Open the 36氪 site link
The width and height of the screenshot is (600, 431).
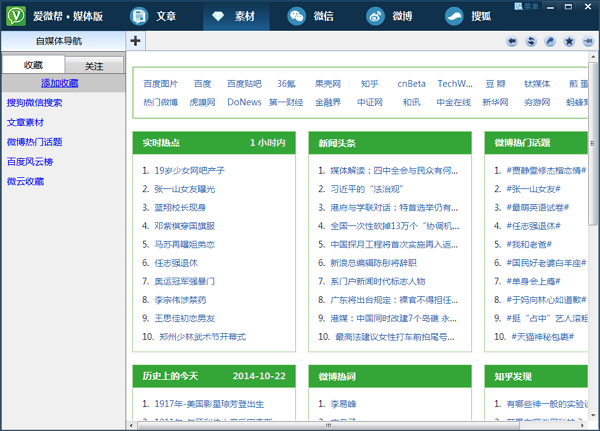click(x=286, y=83)
